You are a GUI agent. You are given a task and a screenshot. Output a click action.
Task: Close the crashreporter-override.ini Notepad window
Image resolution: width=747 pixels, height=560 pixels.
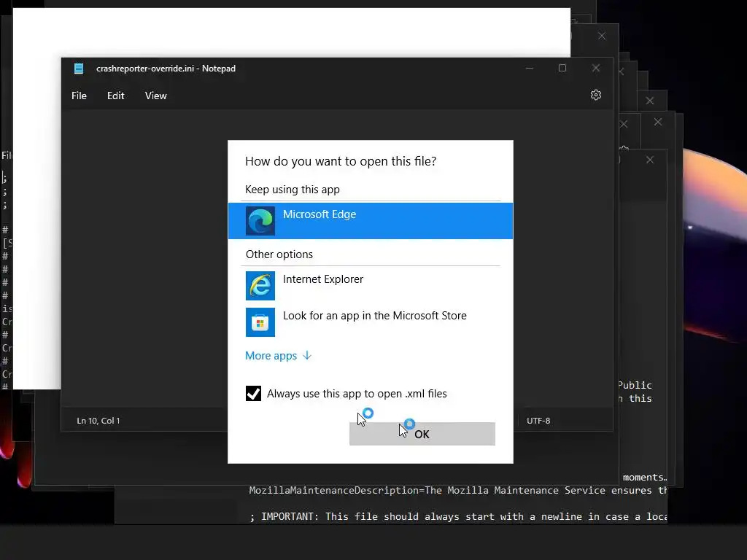tap(595, 68)
